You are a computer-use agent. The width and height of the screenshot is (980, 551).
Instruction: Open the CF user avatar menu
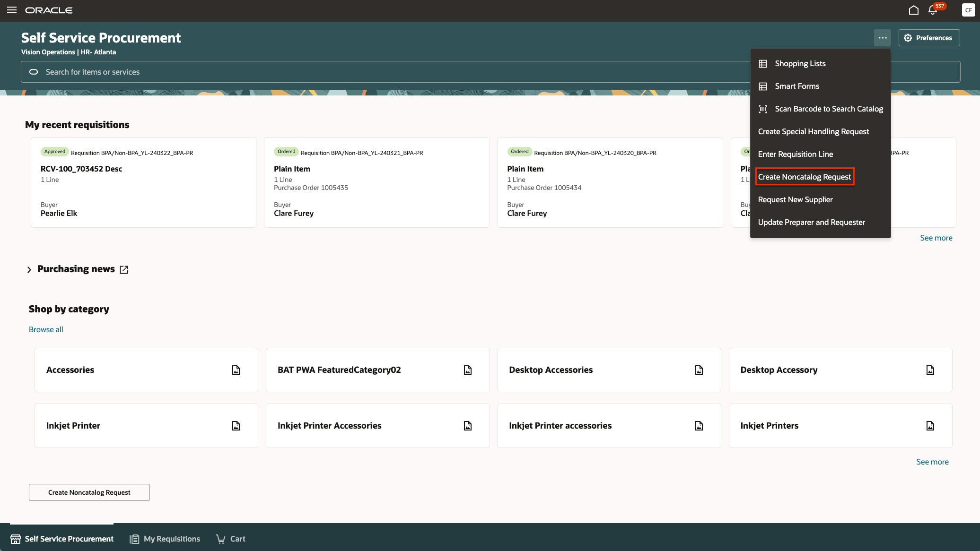968,10
